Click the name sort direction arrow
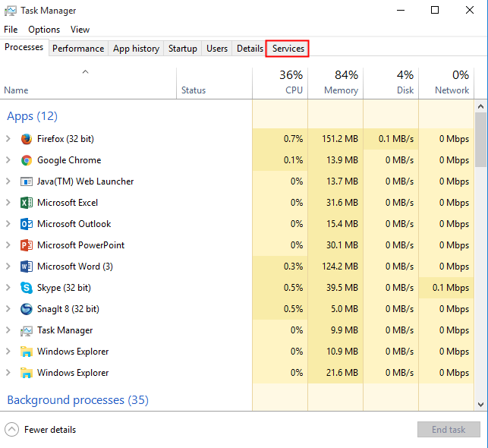Viewport: 488px width, 448px height. pyautogui.click(x=85, y=72)
